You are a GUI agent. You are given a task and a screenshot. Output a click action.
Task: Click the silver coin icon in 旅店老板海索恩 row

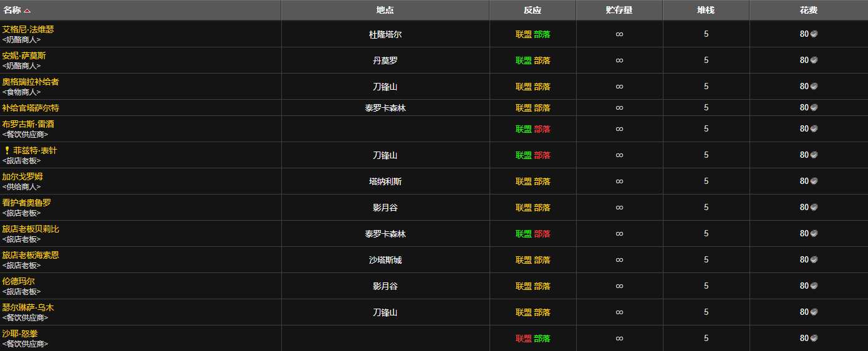(814, 260)
